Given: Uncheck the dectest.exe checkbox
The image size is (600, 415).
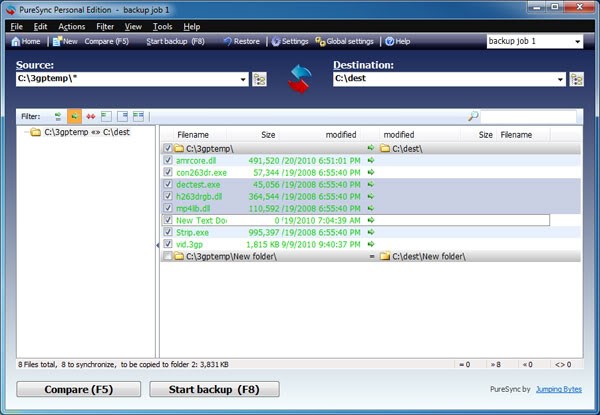Looking at the screenshot, I should click(168, 184).
